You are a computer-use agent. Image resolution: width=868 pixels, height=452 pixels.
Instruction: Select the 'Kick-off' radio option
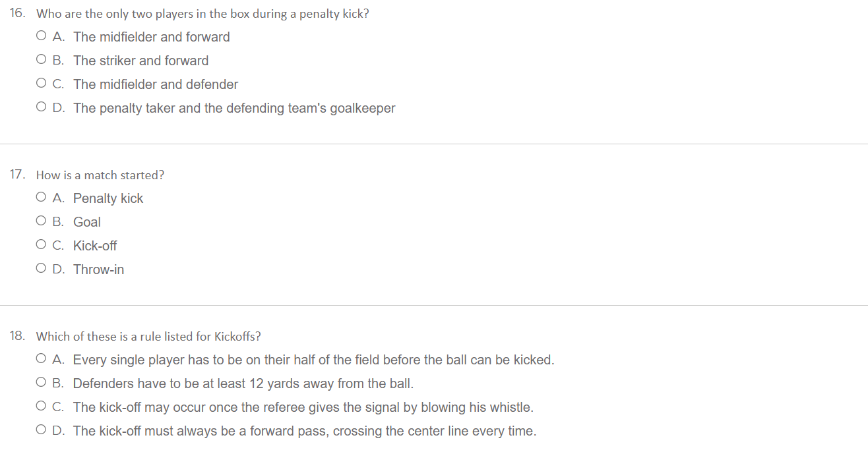(x=42, y=246)
